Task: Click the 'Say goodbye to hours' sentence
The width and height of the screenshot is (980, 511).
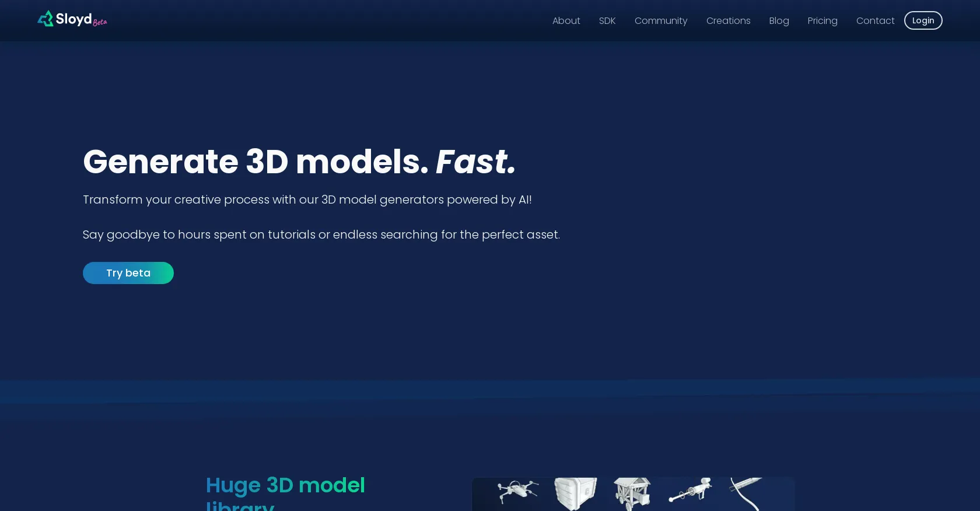Action: 321,235
